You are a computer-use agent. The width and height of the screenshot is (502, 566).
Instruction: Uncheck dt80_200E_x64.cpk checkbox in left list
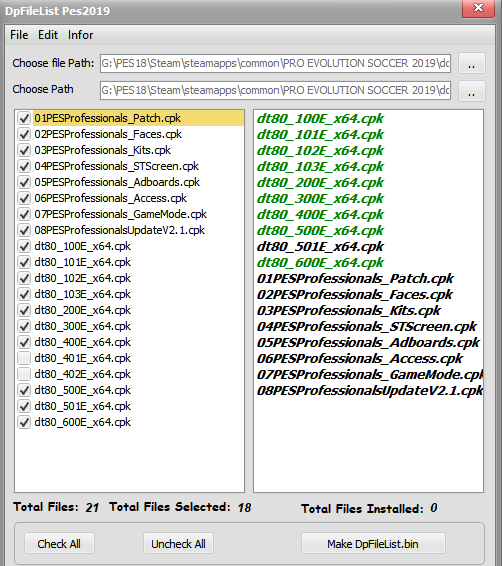point(24,310)
